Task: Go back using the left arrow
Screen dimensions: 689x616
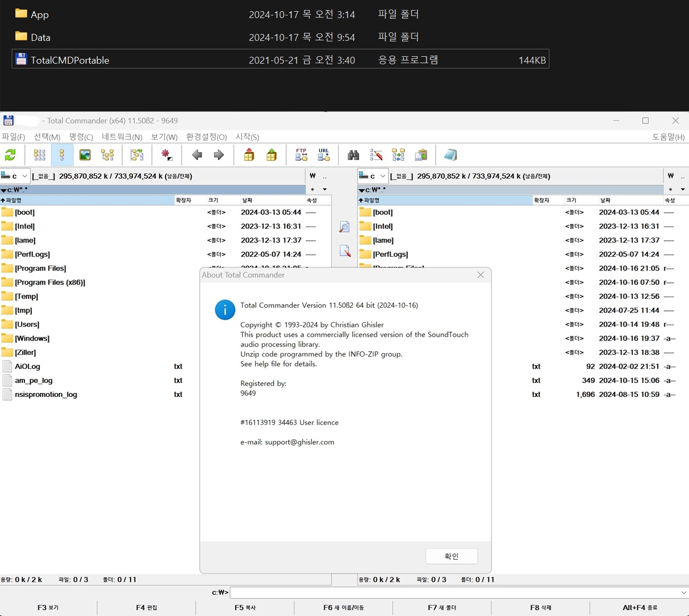Action: [197, 155]
